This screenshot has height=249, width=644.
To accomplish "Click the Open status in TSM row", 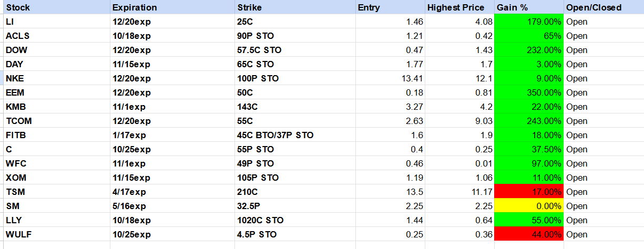I will coord(604,192).
